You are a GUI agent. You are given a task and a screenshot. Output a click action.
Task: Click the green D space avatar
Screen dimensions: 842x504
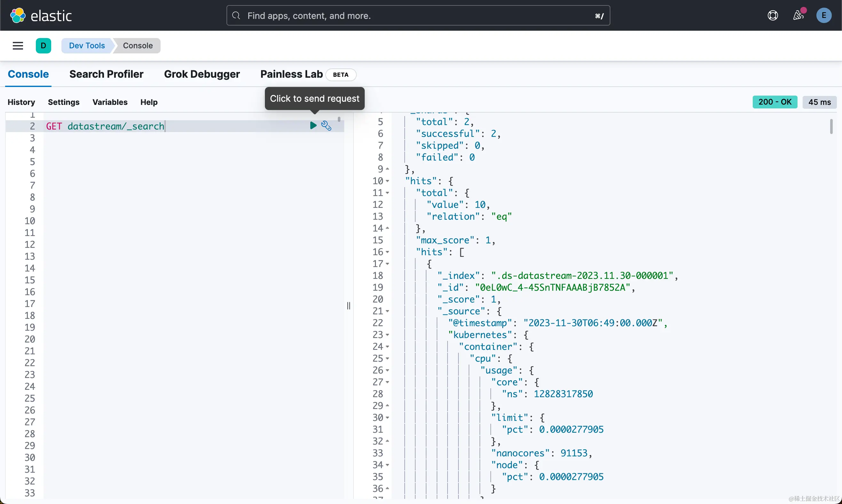pyautogui.click(x=44, y=45)
